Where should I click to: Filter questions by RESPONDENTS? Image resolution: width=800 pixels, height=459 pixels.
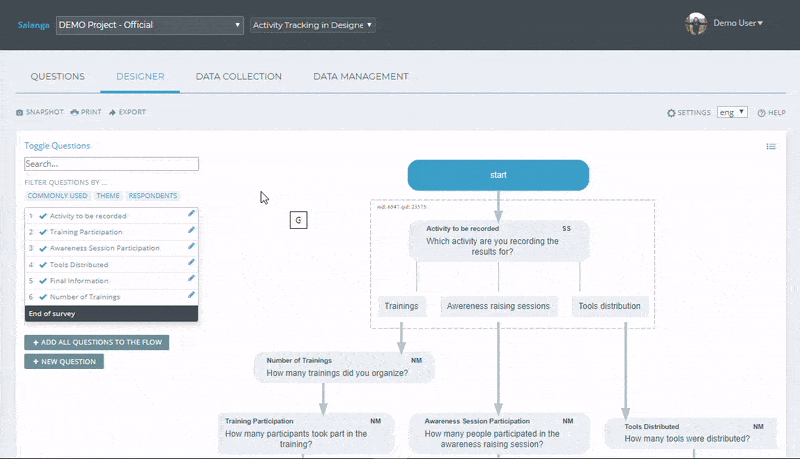(153, 196)
